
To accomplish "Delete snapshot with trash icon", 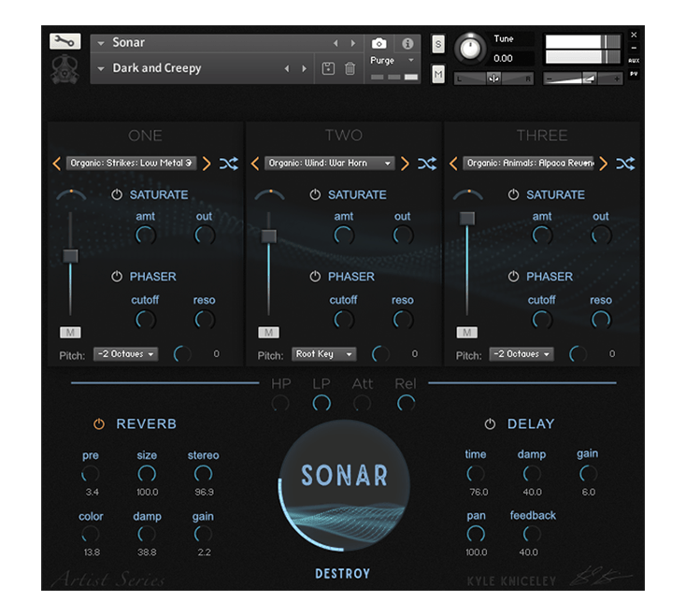I will click(x=350, y=68).
